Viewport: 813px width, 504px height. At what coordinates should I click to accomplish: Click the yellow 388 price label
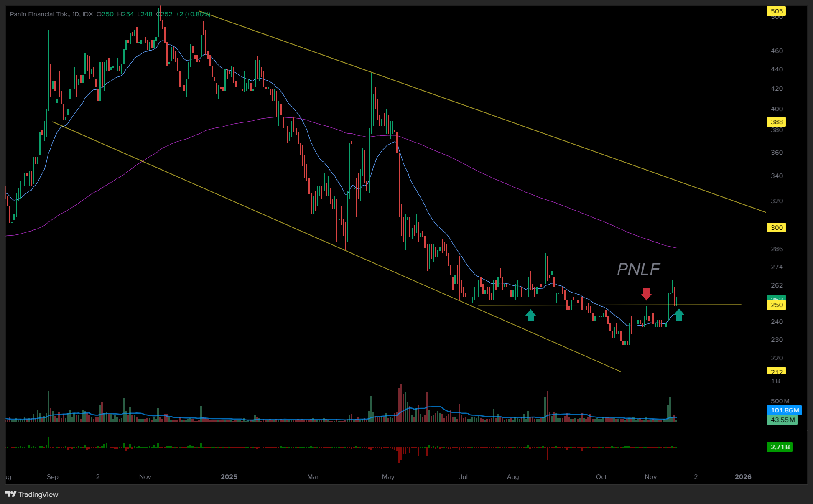pos(776,122)
